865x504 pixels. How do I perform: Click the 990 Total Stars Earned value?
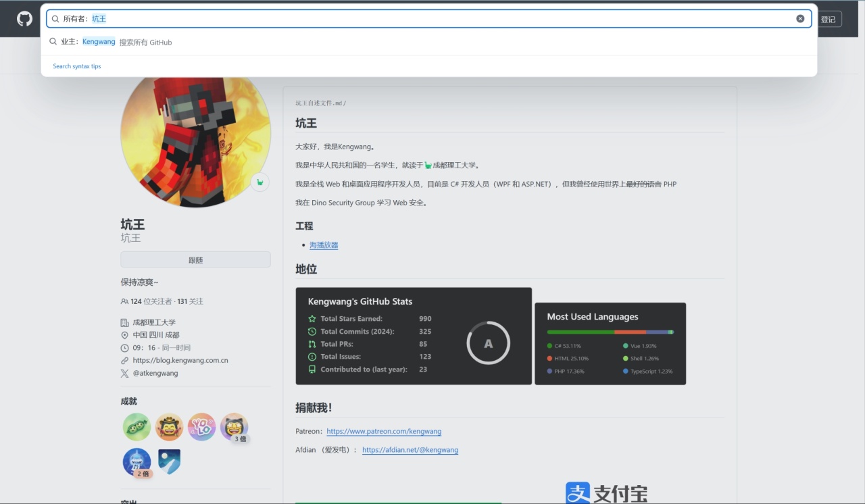point(425,319)
